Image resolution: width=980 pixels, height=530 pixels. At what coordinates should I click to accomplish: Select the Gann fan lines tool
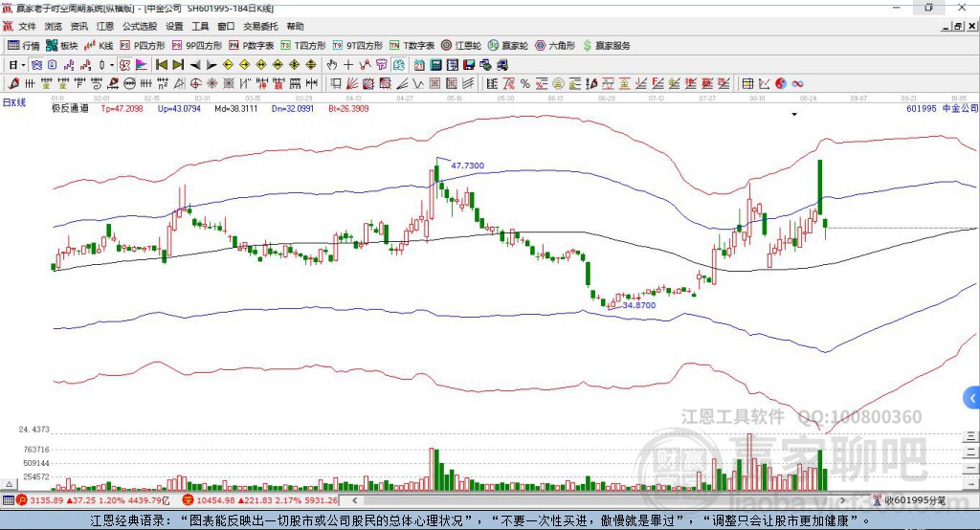[351, 83]
